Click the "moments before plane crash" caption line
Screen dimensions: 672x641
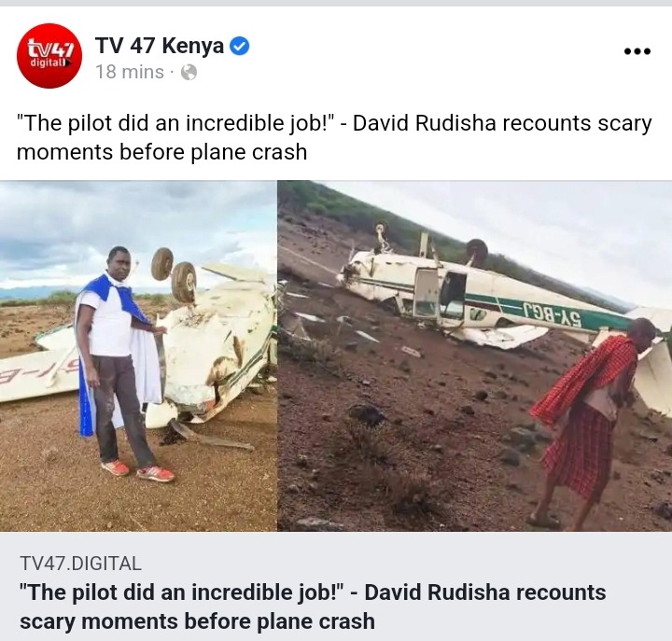coord(161,152)
